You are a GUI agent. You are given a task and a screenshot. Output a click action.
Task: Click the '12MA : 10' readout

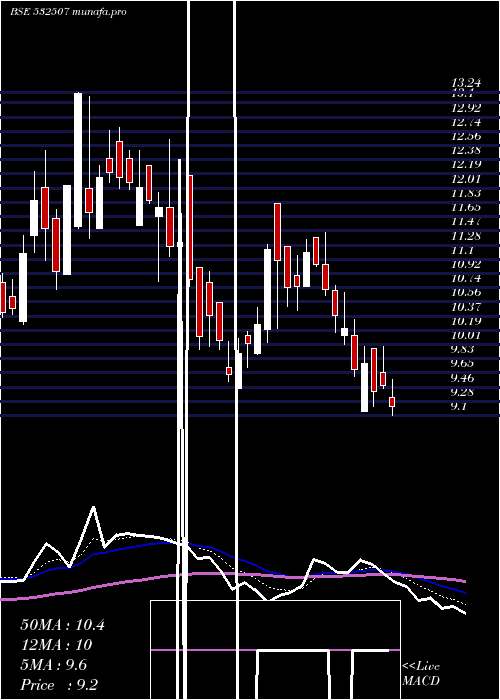point(56,645)
